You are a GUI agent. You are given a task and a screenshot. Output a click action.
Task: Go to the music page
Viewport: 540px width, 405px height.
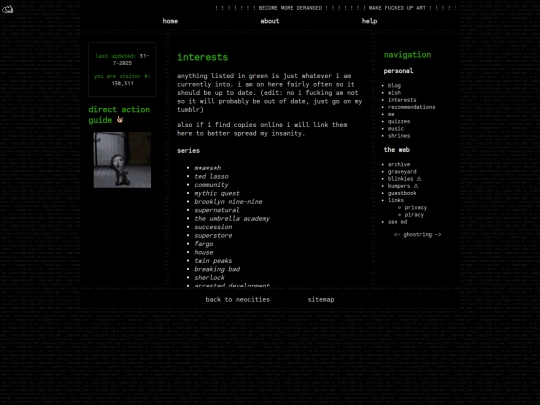[x=396, y=128]
